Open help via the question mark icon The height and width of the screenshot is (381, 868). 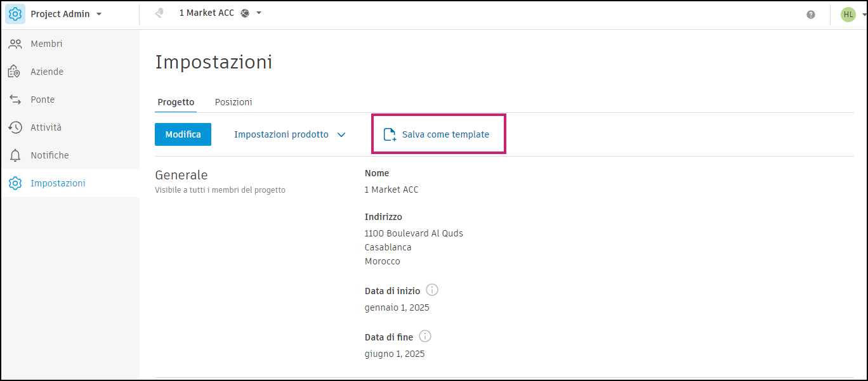[x=810, y=14]
